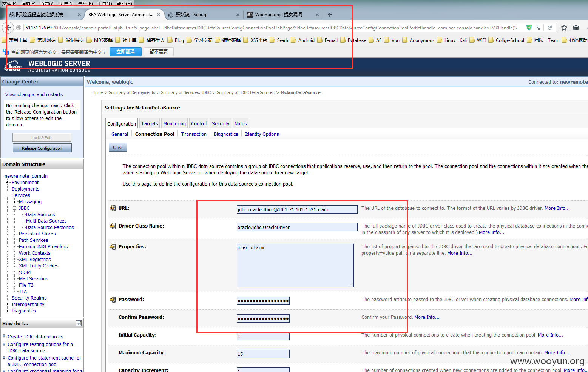Bookmark this page with the star icon
This screenshot has height=372, width=588.
click(x=564, y=28)
